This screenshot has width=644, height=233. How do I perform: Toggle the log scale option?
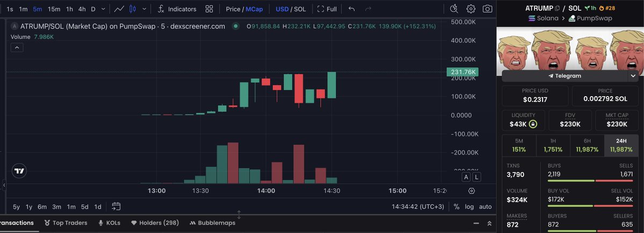pos(469,207)
